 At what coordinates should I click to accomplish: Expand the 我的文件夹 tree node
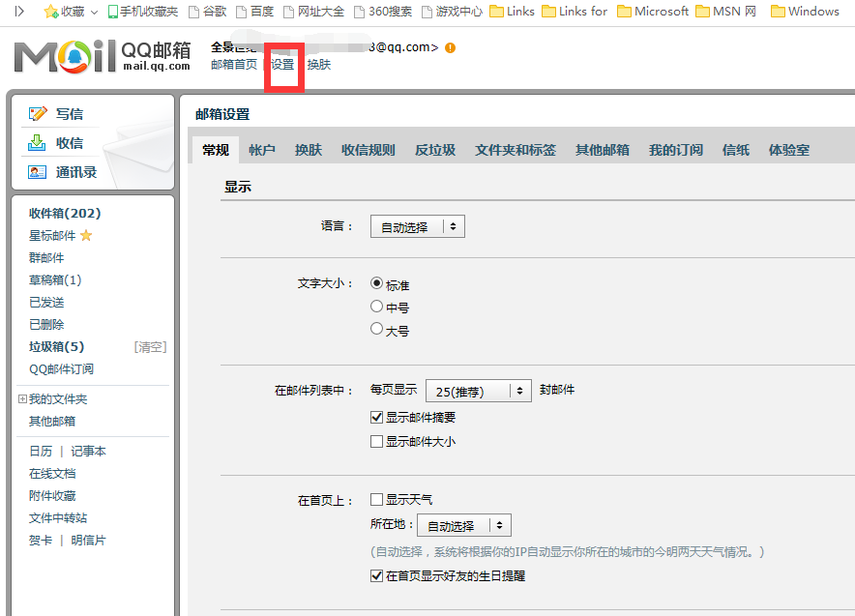22,399
